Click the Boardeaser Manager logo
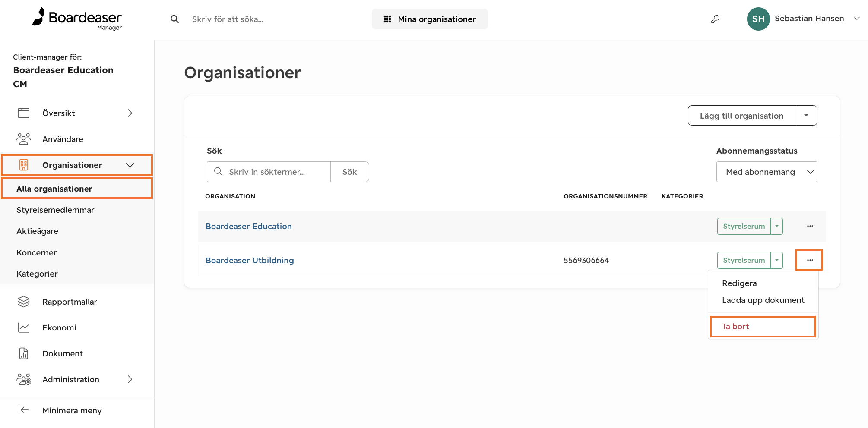 [77, 19]
